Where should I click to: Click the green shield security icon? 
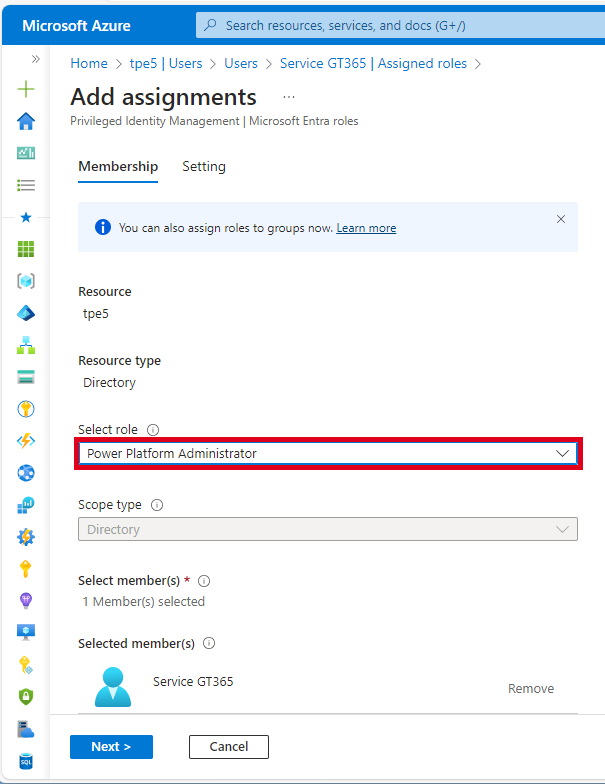[26, 697]
